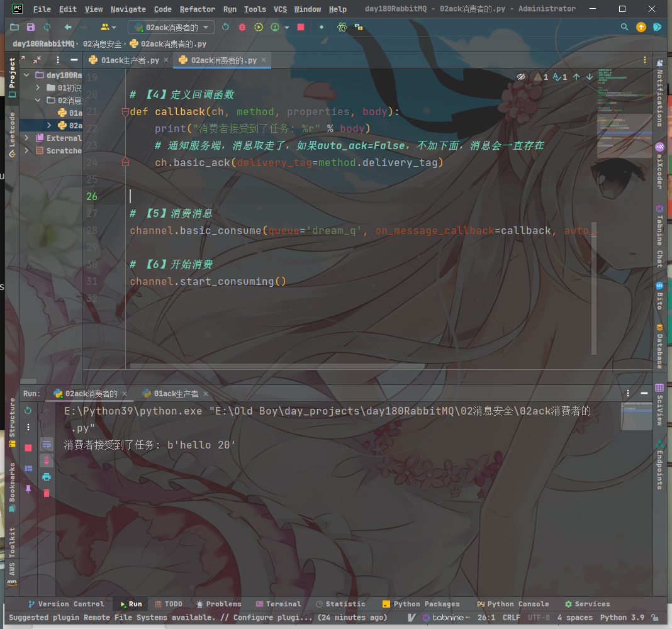Viewport: 672px width, 629px height.
Task: Toggle soft-wrap in the Run console
Action: pos(47,444)
